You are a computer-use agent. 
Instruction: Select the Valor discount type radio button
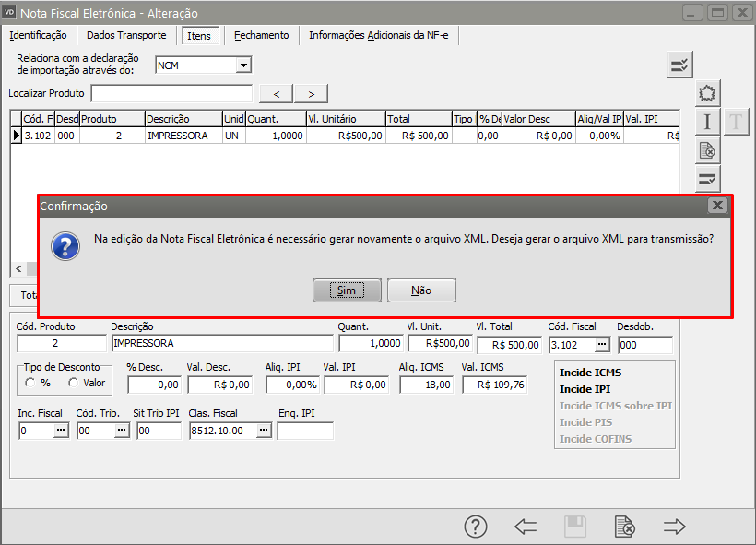[74, 383]
